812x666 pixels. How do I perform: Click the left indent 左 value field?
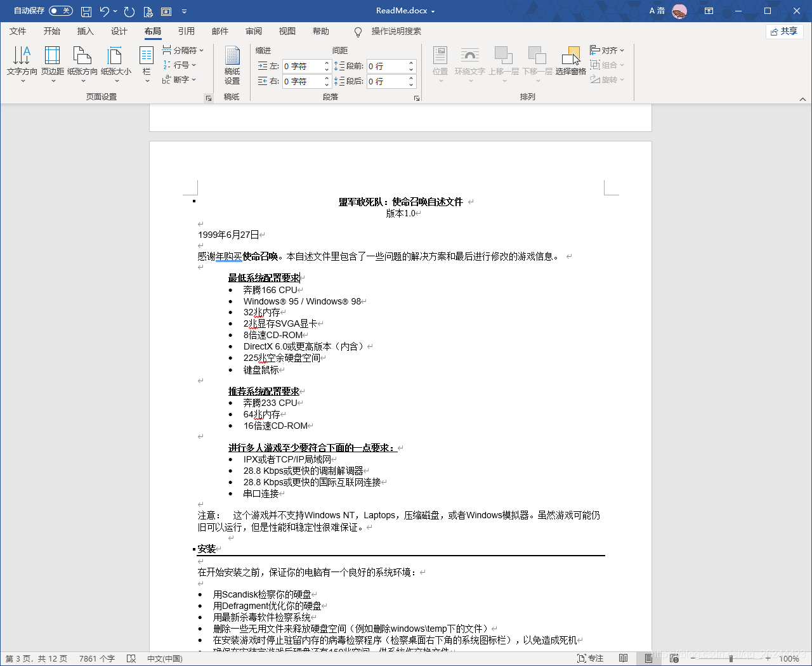pyautogui.click(x=303, y=66)
